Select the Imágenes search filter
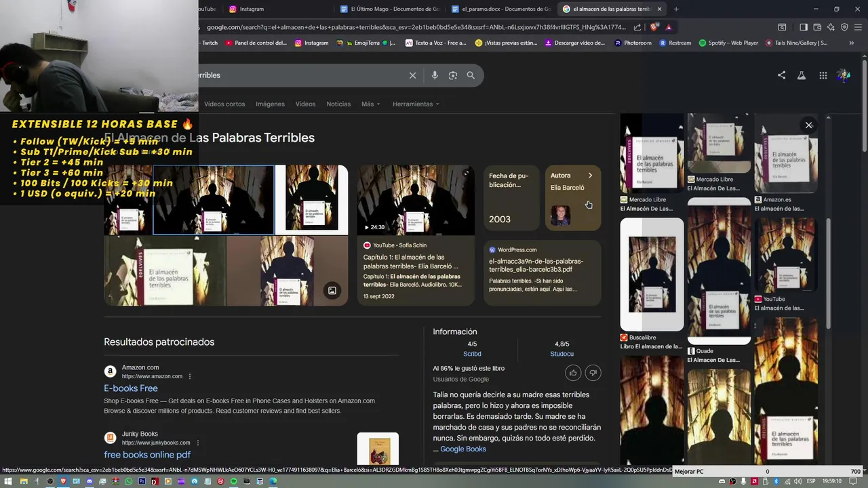The height and width of the screenshot is (488, 868). [x=270, y=104]
